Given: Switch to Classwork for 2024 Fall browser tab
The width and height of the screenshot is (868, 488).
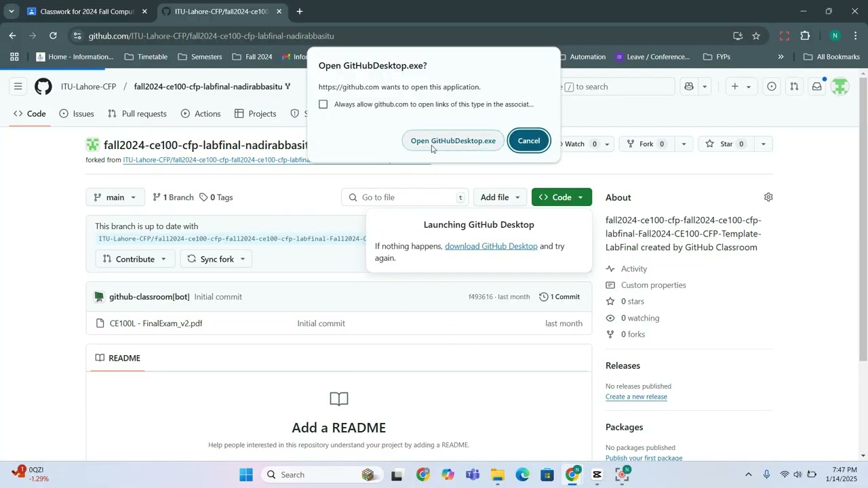Looking at the screenshot, I should [87, 12].
